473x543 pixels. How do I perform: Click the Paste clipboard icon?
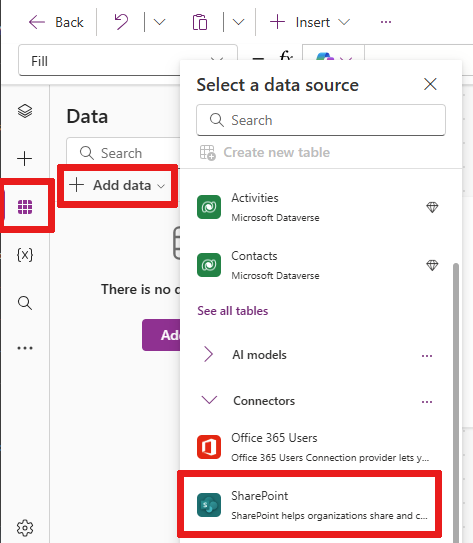200,22
